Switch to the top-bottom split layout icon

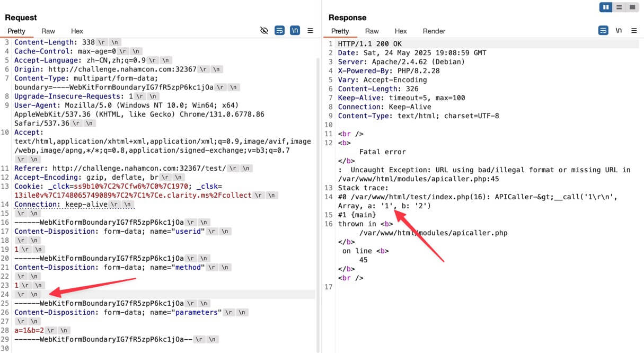coord(619,7)
